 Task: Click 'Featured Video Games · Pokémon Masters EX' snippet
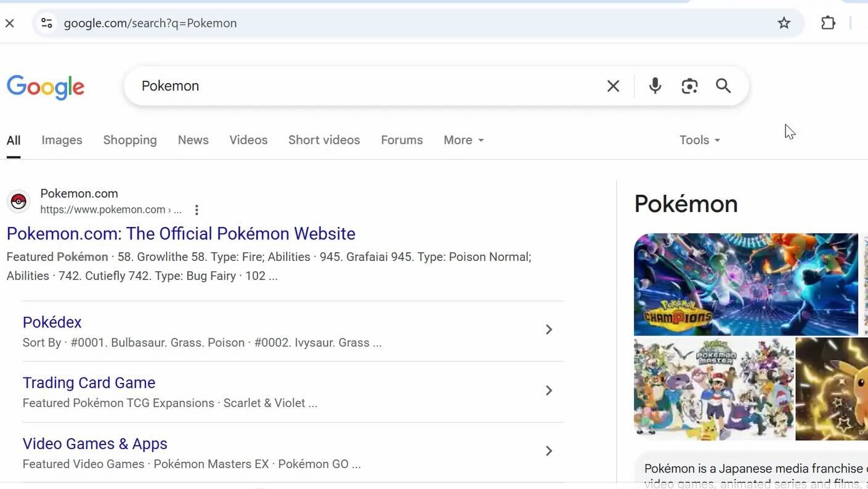(x=192, y=464)
